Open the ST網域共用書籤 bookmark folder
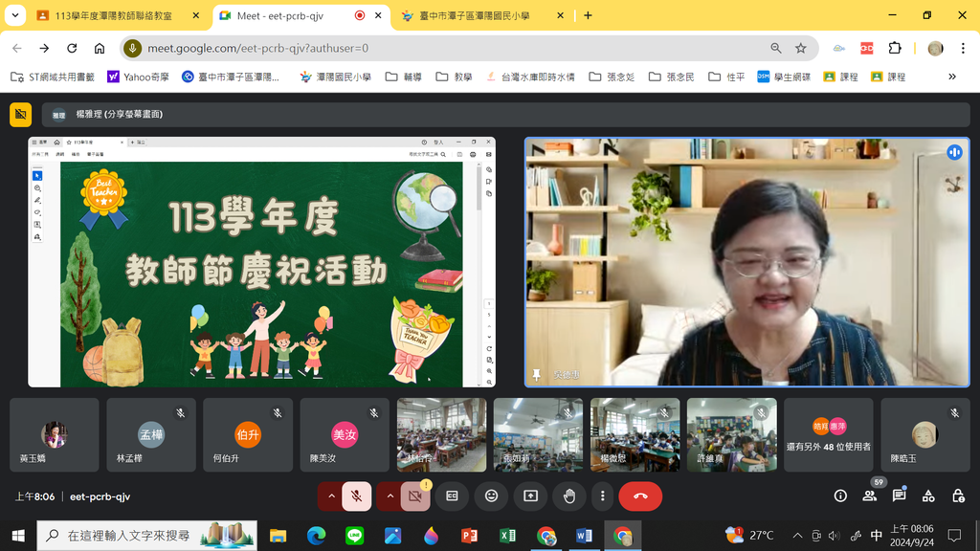The width and height of the screenshot is (980, 551). (x=53, y=77)
